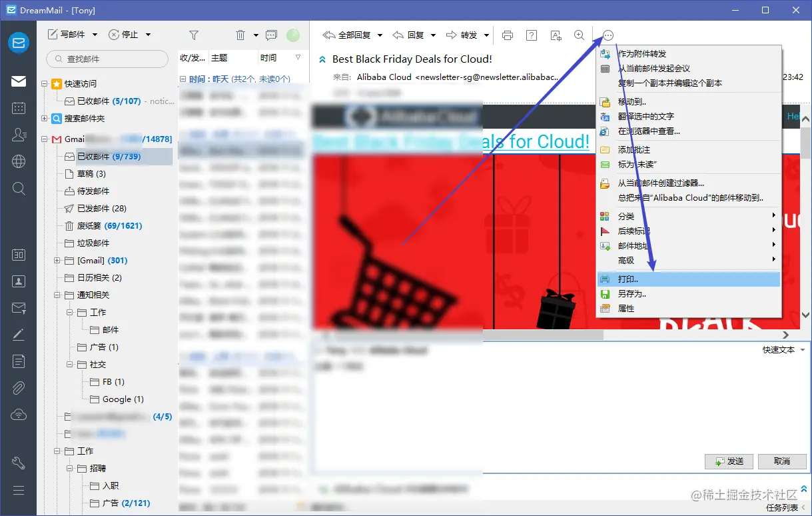Open the 转发 dropdown arrow

tap(486, 35)
